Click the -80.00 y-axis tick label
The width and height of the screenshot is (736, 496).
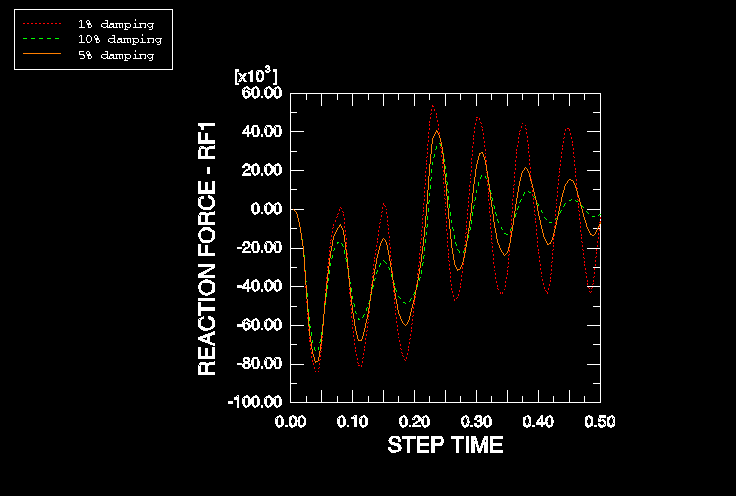coord(259,364)
